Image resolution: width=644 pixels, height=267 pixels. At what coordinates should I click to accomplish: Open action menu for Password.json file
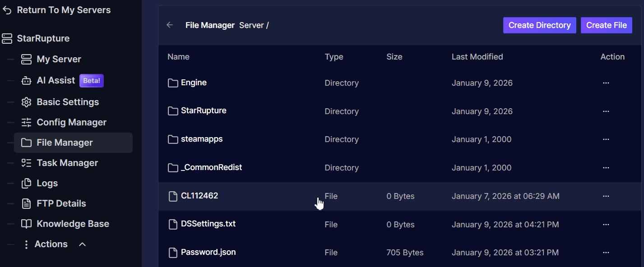coord(606,253)
